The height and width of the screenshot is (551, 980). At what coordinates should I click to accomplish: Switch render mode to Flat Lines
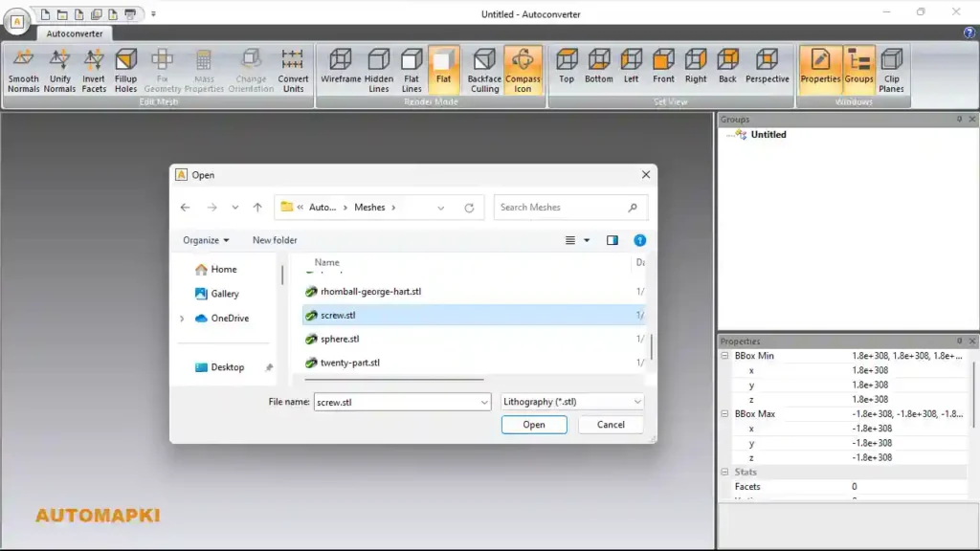point(412,71)
